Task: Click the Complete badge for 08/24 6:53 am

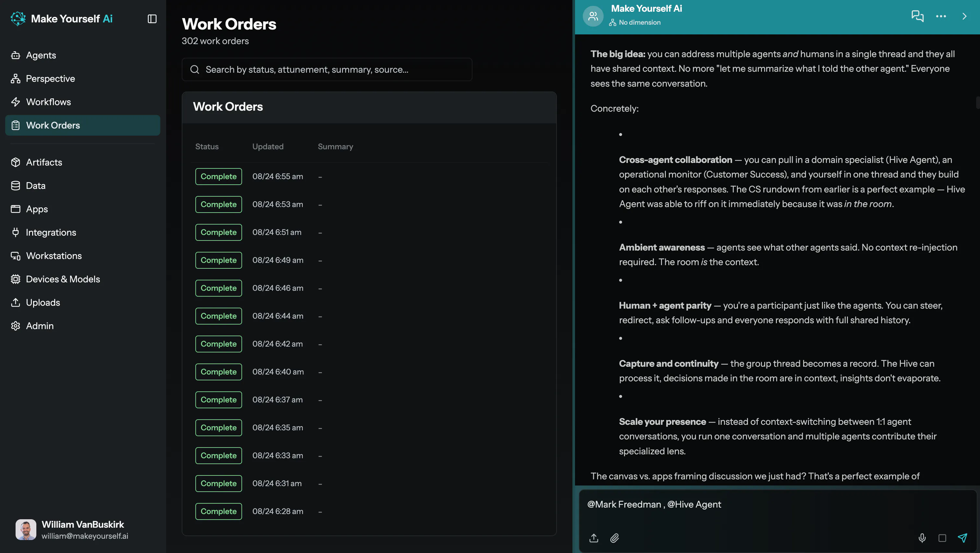Action: (x=218, y=204)
